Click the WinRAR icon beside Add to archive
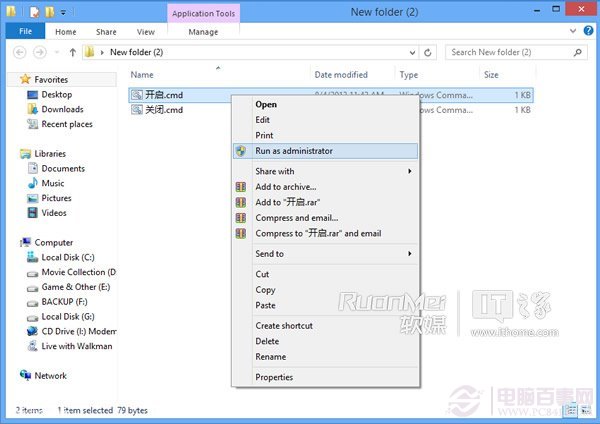Viewport: 600px width, 424px height. click(240, 187)
